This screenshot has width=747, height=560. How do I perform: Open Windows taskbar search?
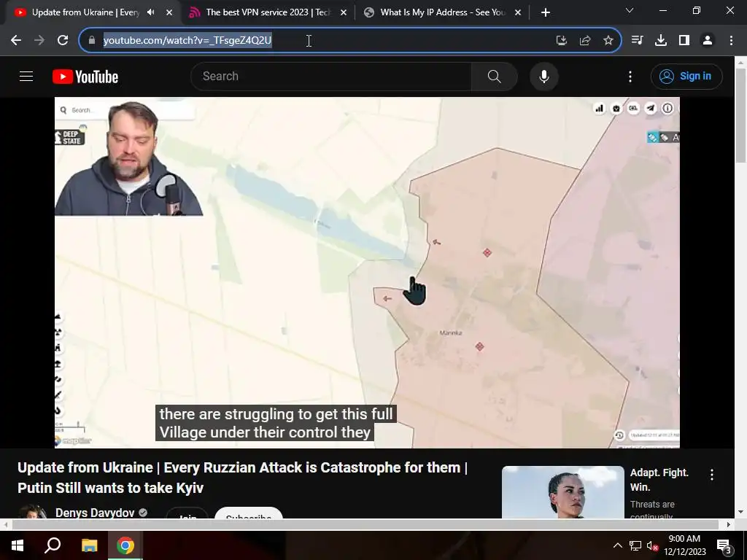pyautogui.click(x=53, y=545)
